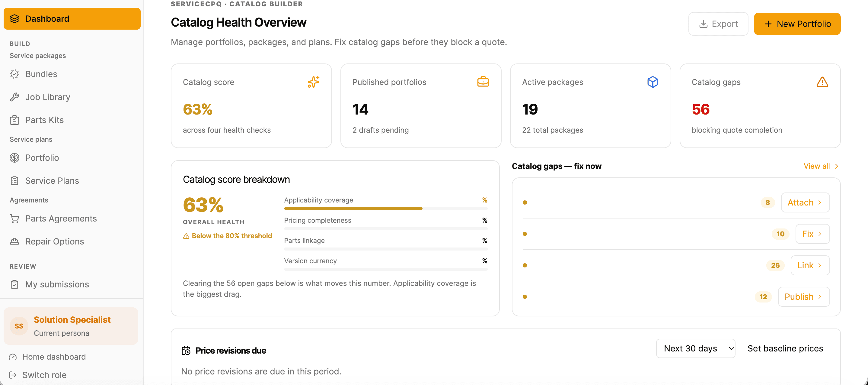Go to Job Library
The image size is (868, 385).
coord(72,97)
